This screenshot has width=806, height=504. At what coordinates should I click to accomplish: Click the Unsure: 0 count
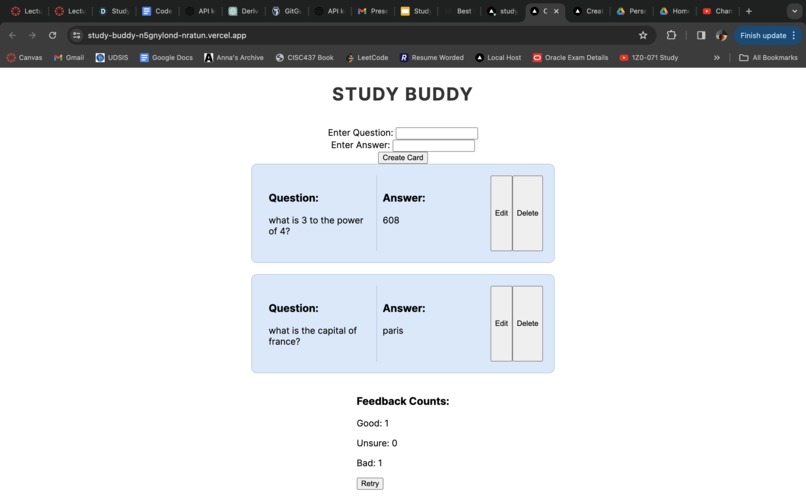click(x=377, y=443)
